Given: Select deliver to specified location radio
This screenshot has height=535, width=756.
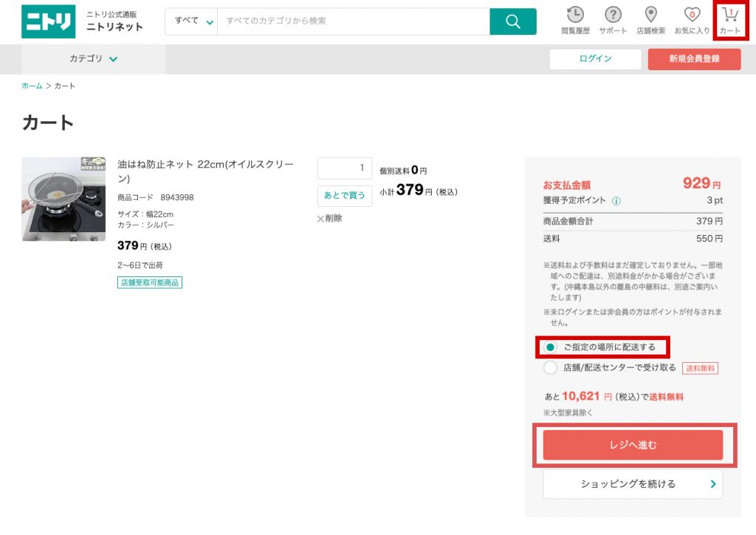Looking at the screenshot, I should pos(550,347).
